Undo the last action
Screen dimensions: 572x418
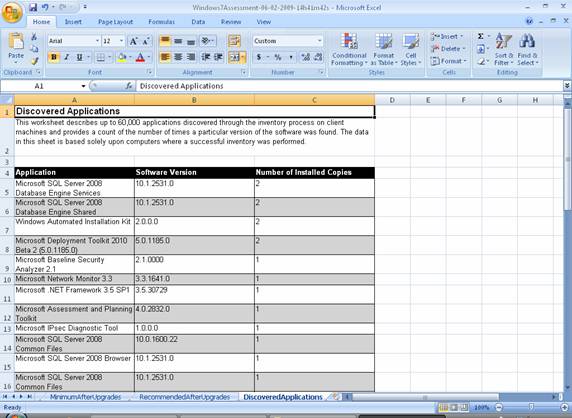coord(45,7)
